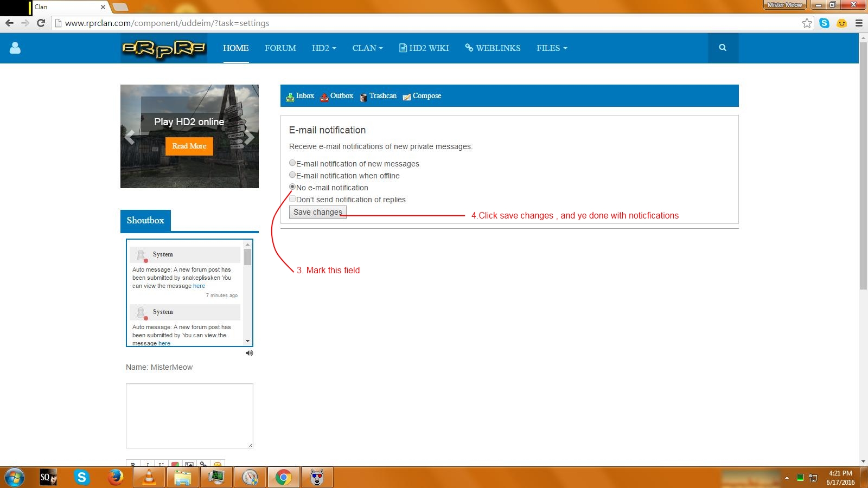Bookmark this page with the star icon
The image size is (868, 488).
[807, 23]
